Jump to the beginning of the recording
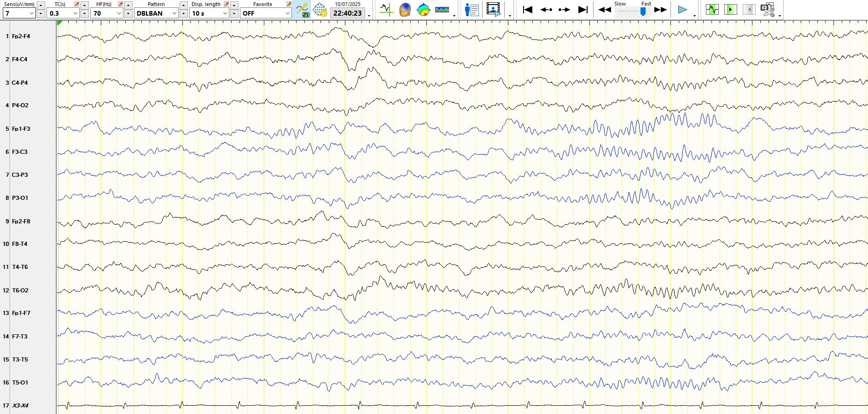Viewport: 868px width, 414px height. (x=528, y=10)
